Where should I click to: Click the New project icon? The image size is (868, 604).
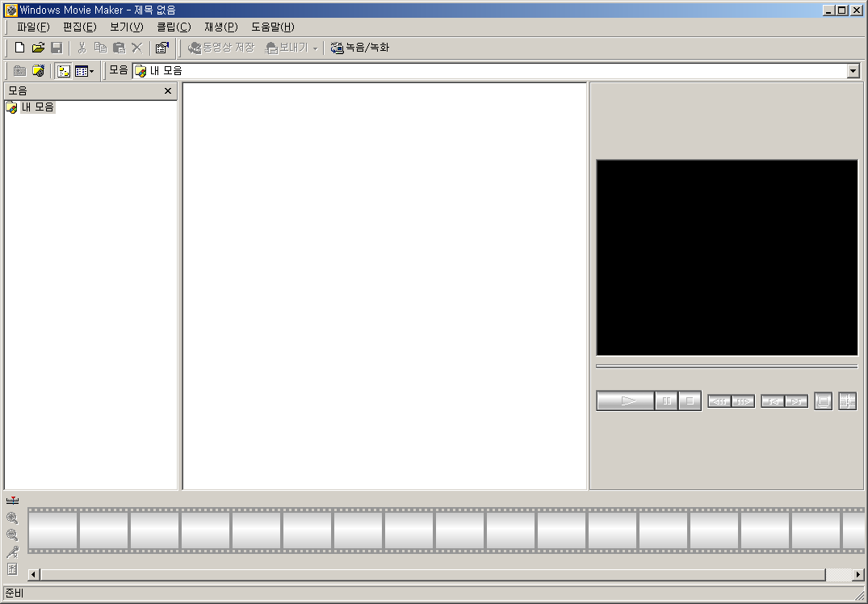point(19,48)
